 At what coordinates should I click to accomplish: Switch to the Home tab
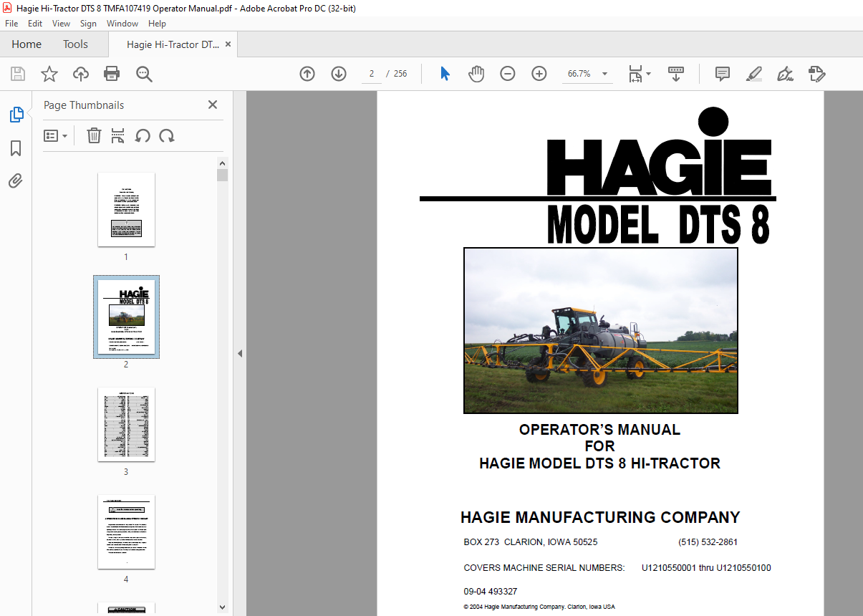26,44
